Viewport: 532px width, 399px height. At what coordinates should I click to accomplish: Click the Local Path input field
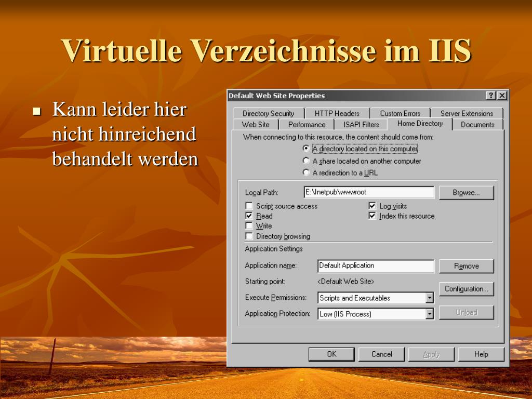(369, 192)
